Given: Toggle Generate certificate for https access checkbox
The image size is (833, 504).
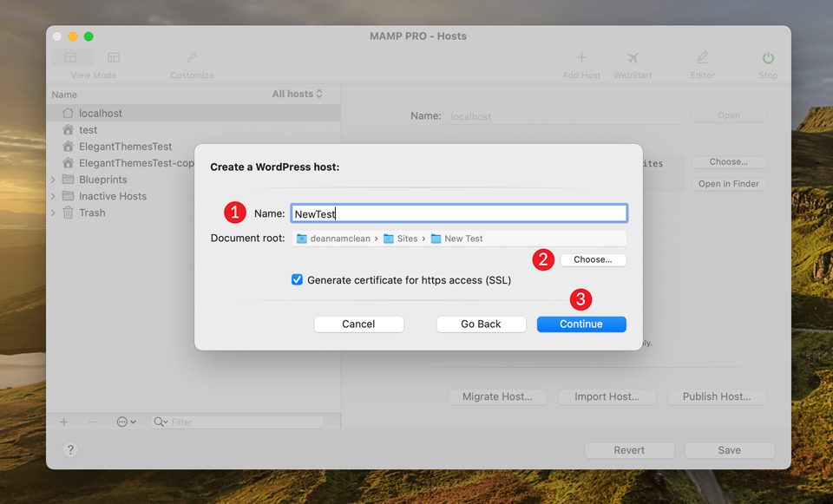Looking at the screenshot, I should point(297,280).
